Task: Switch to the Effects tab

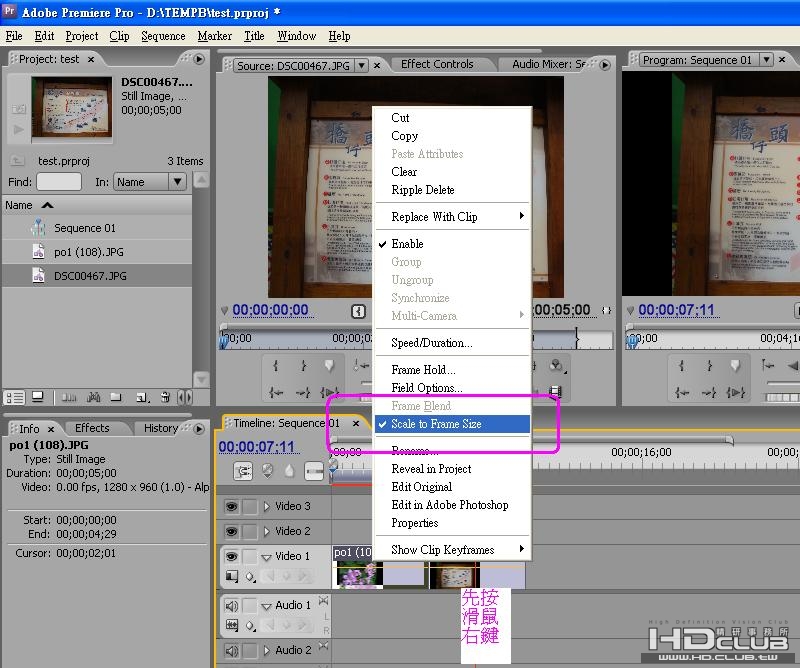Action: click(92, 428)
